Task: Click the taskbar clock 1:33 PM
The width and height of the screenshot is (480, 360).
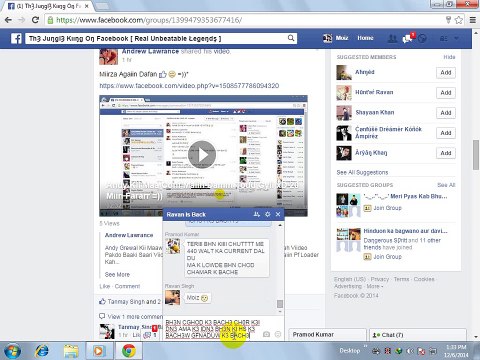Action: pyautogui.click(x=456, y=347)
